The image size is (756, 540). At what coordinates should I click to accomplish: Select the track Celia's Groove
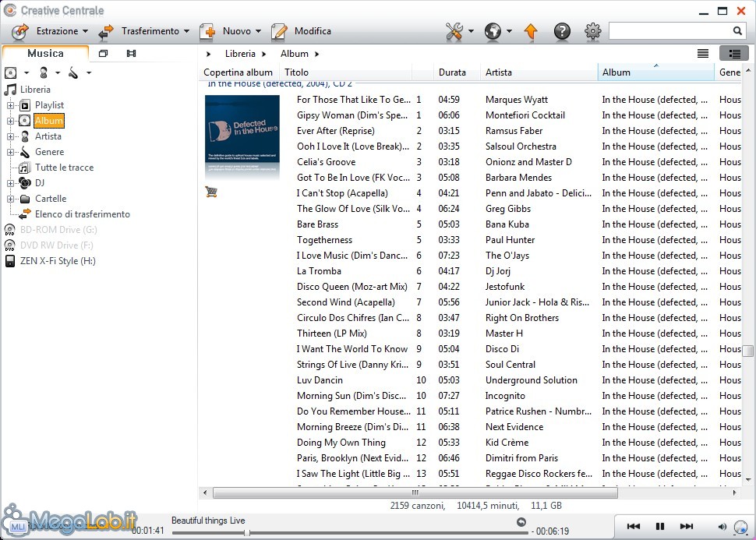(326, 162)
